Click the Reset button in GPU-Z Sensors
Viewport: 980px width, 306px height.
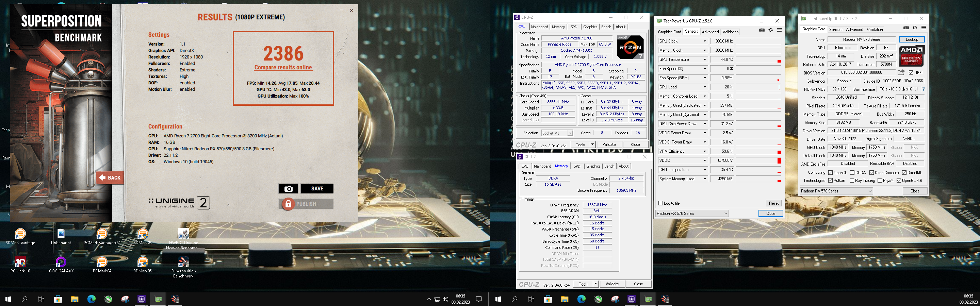(773, 203)
